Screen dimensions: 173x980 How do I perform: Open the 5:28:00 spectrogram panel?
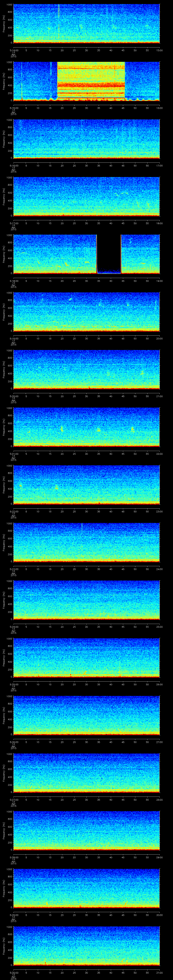click(x=86, y=831)
